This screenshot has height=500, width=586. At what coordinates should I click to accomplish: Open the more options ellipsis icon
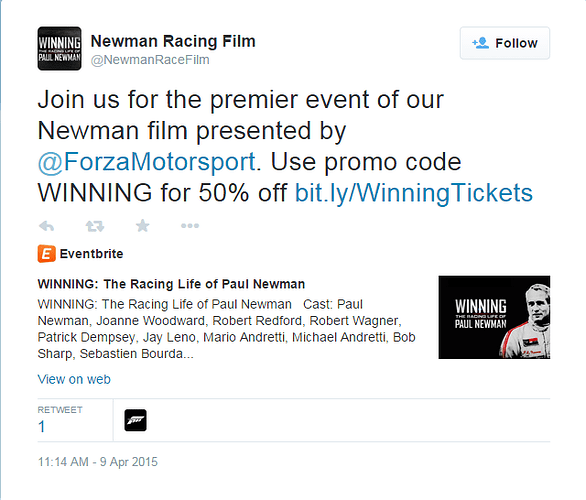pos(190,226)
